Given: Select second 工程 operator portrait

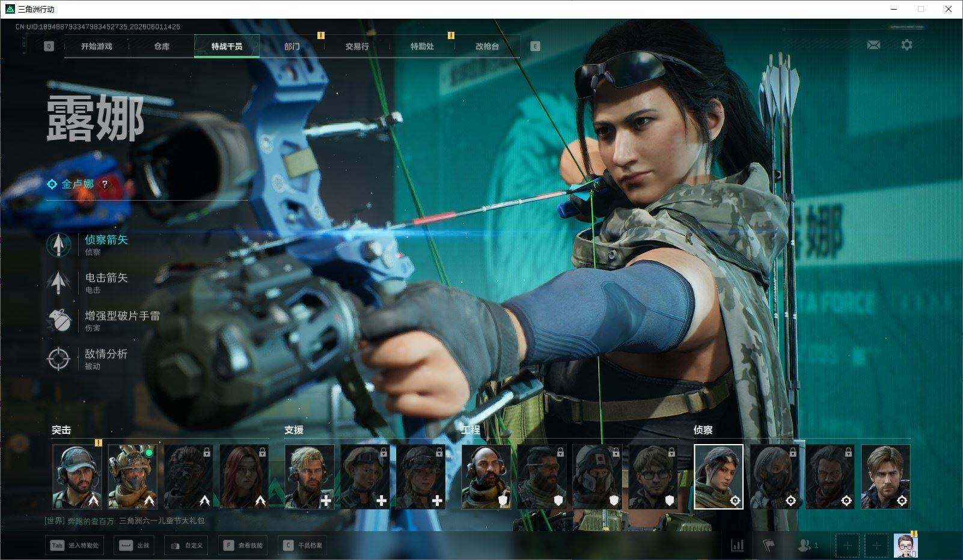Looking at the screenshot, I should coord(542,476).
